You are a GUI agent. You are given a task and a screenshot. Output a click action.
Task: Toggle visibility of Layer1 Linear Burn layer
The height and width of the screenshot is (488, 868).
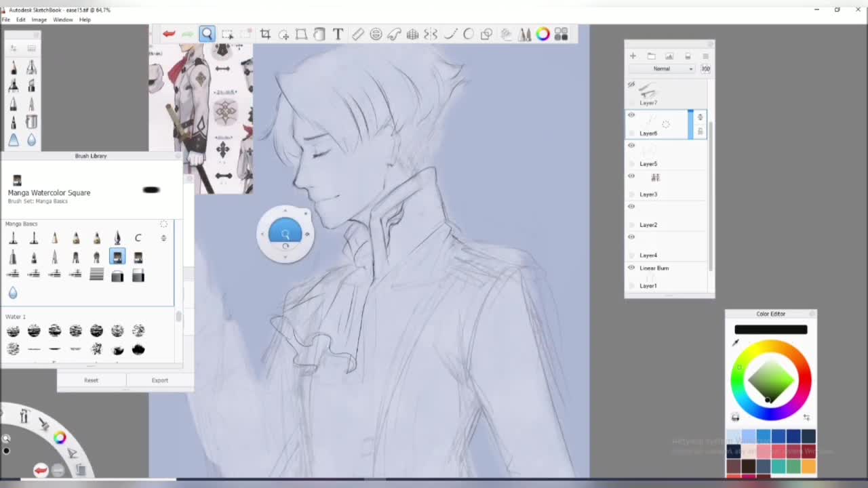(x=631, y=268)
